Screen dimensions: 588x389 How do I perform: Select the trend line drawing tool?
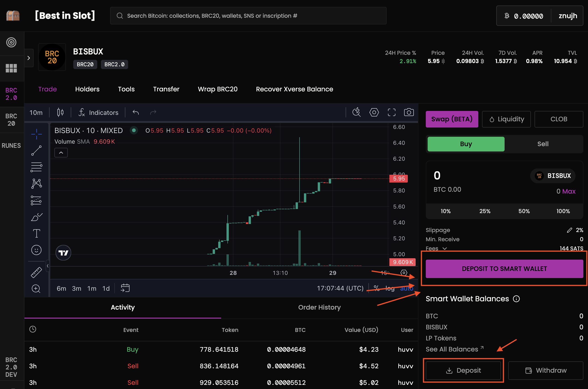tap(36, 150)
